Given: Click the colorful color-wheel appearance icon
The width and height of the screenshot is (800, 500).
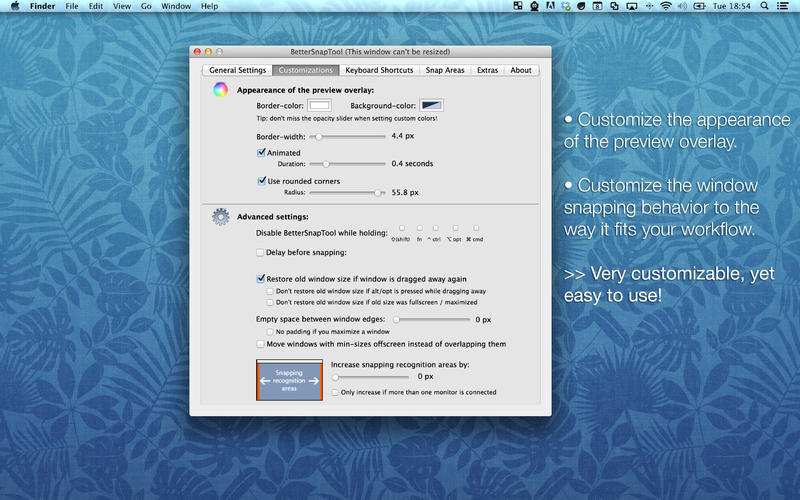Looking at the screenshot, I should click(x=220, y=89).
